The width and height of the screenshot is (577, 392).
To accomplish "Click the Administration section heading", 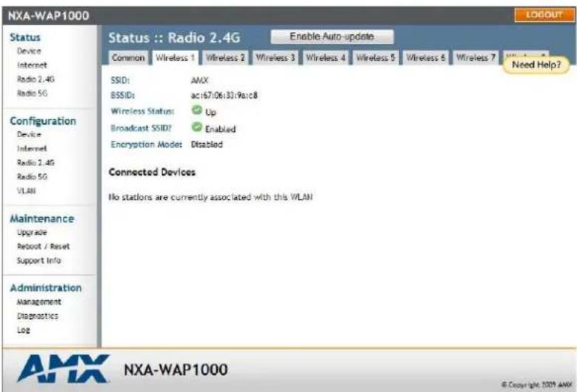I will point(46,288).
